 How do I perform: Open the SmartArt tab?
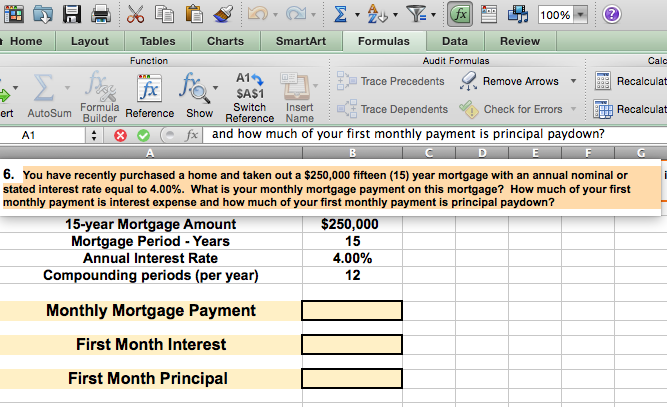301,41
